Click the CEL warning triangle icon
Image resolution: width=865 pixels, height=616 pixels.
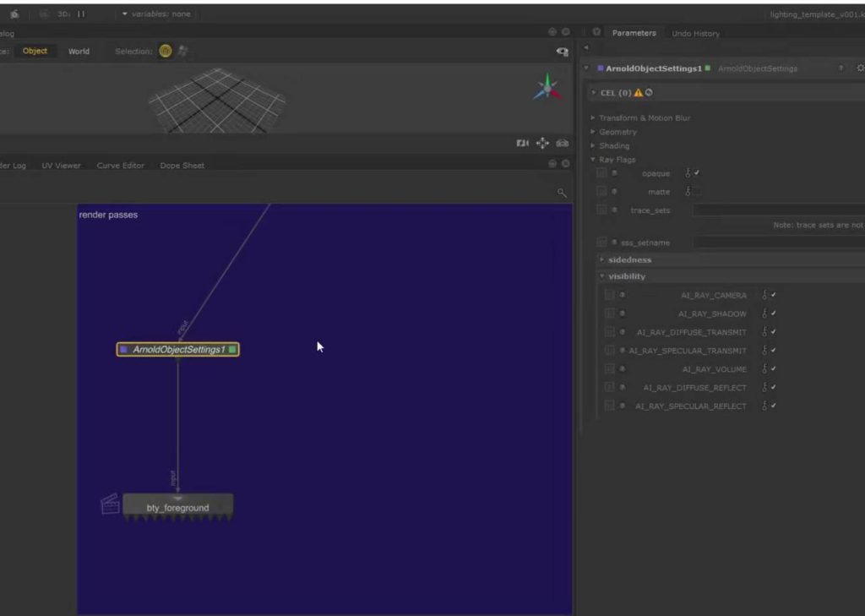coord(638,93)
